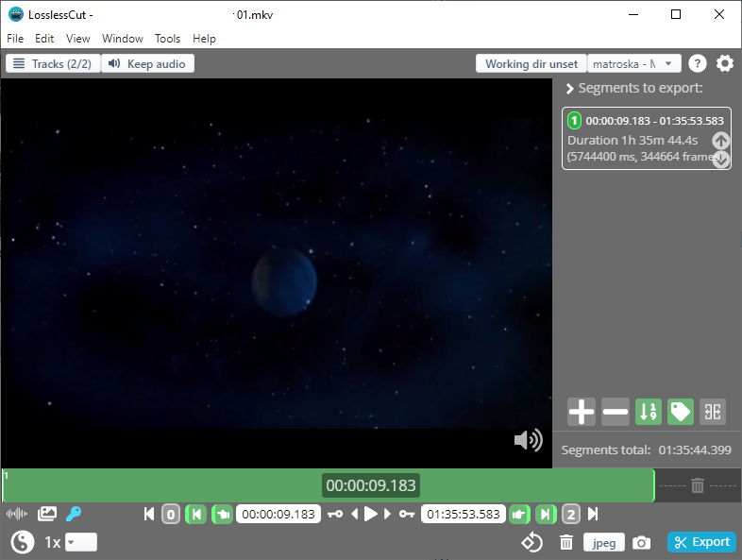Open the Edit menu
This screenshot has height=560, width=742.
click(x=44, y=39)
